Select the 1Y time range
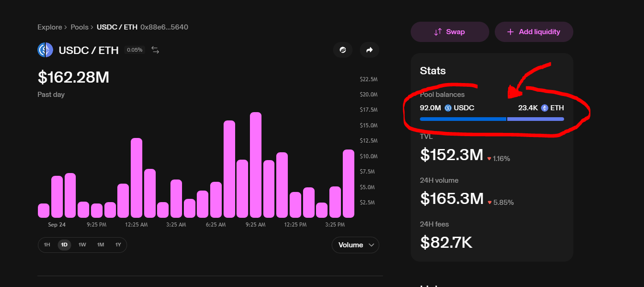Screen dimensions: 644x287 click(118, 245)
